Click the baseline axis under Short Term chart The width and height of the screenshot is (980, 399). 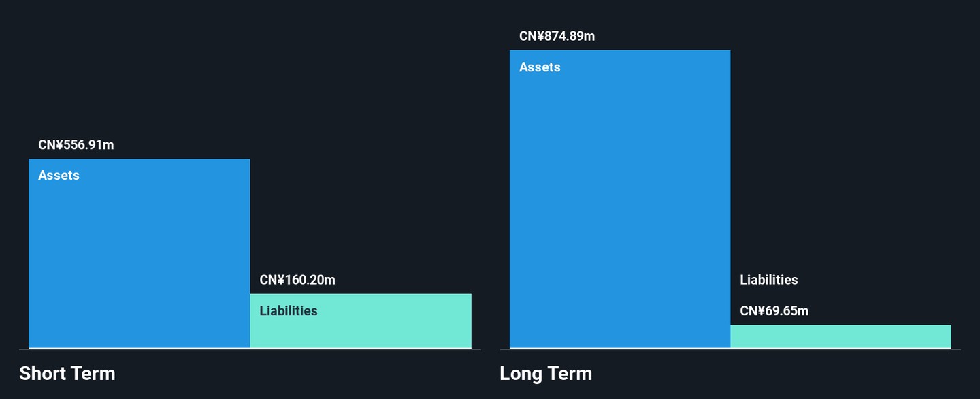tap(250, 349)
